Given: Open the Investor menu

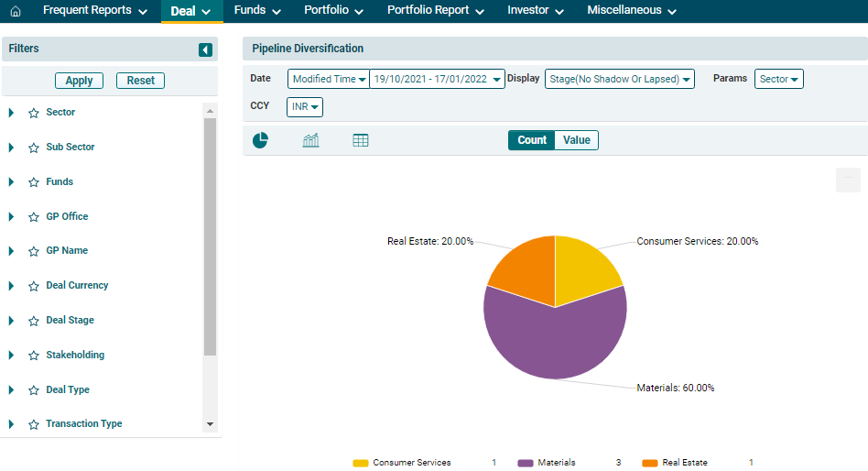Looking at the screenshot, I should [535, 11].
